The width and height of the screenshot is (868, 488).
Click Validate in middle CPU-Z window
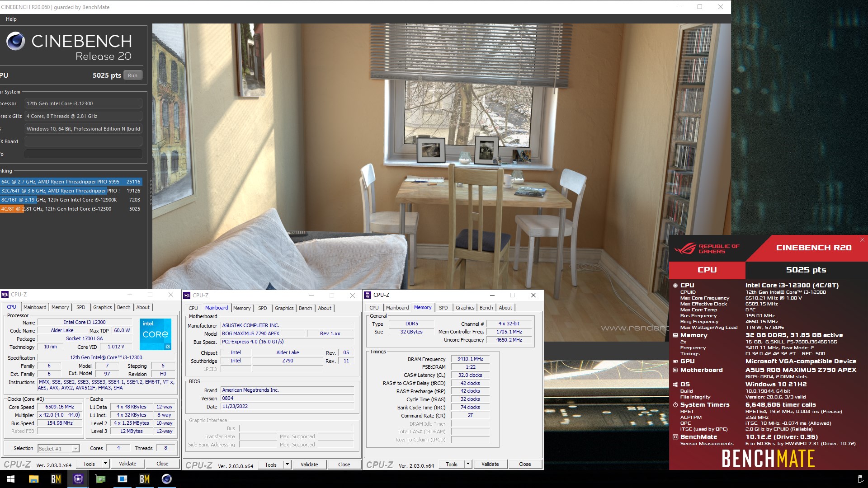pos(309,465)
